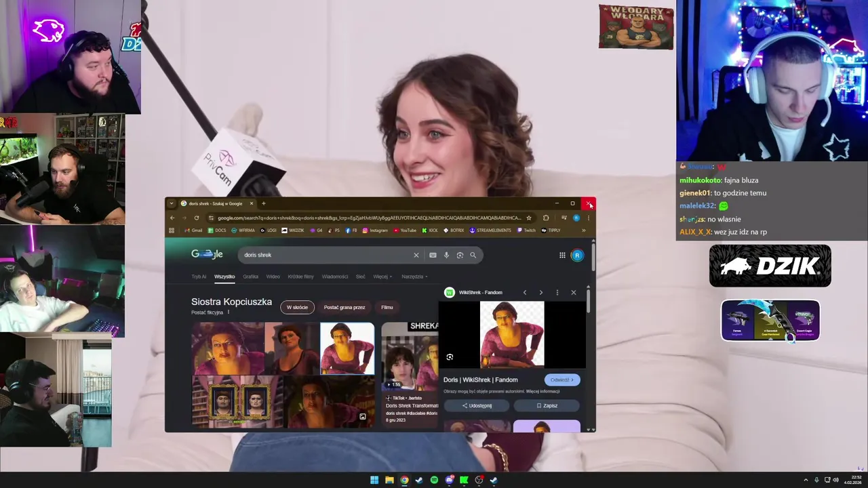This screenshot has height=488, width=868.
Task: Open the 'Więcej informacji' link
Action: tap(544, 391)
